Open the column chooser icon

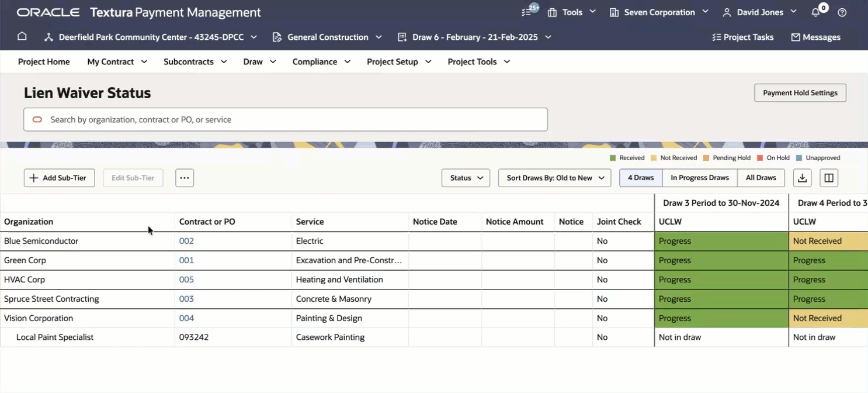pyautogui.click(x=829, y=178)
